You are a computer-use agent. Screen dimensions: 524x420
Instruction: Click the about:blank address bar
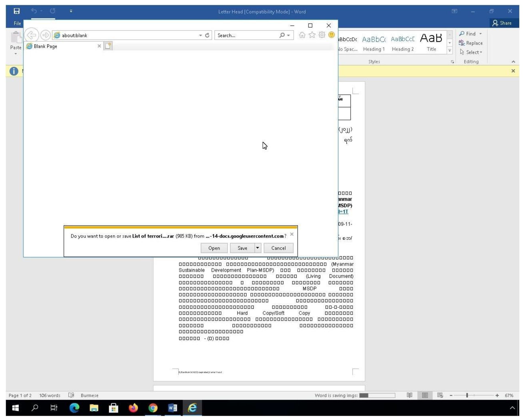pos(125,35)
